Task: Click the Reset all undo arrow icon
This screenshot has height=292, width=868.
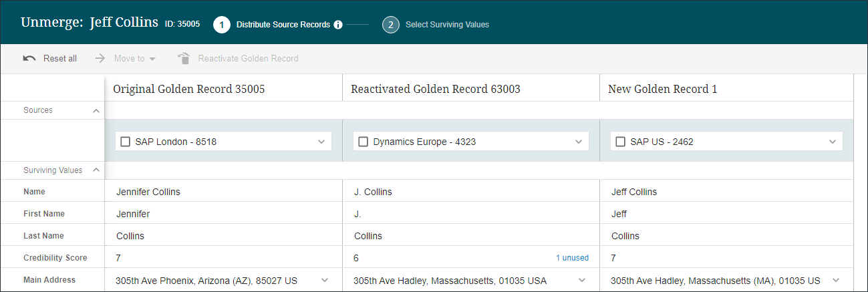Action: coord(29,59)
